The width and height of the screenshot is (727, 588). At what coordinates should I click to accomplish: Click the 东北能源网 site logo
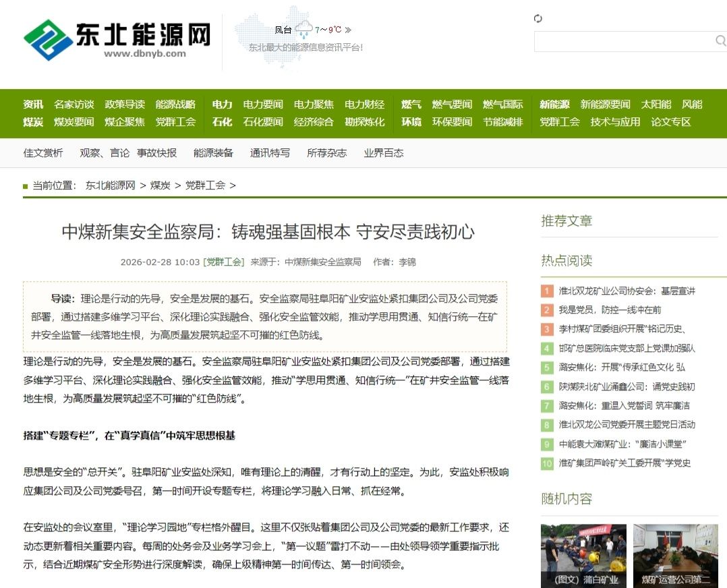point(117,38)
